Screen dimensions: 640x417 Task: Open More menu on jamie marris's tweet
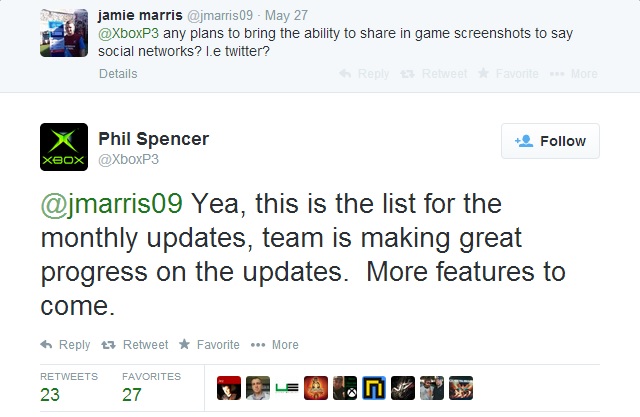coord(574,74)
